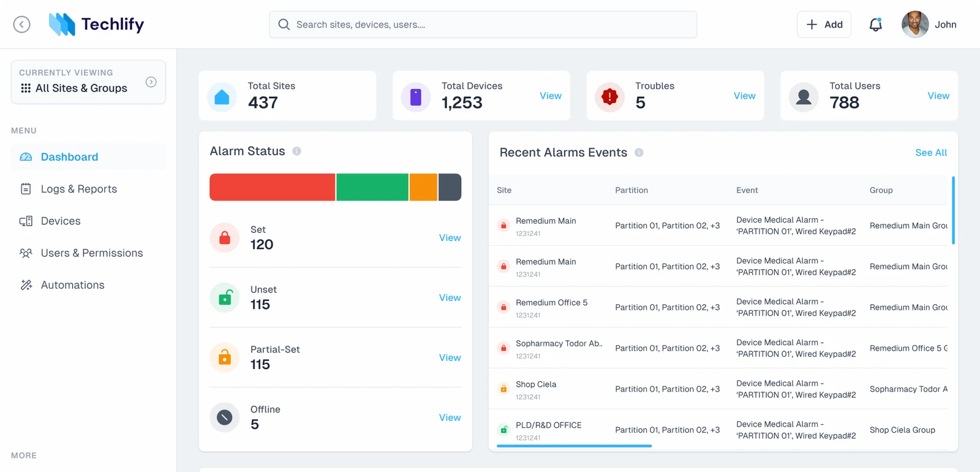View Troubles details
This screenshot has width=980, height=472.
745,96
